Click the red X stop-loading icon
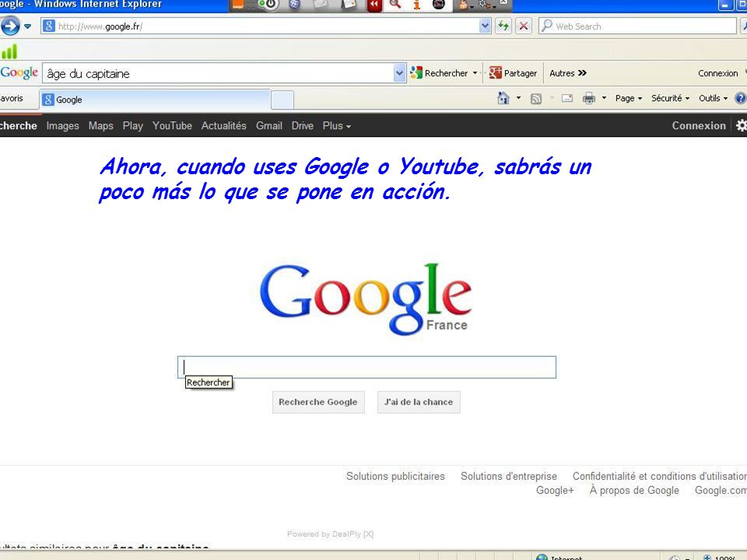The width and height of the screenshot is (747, 560). (524, 26)
